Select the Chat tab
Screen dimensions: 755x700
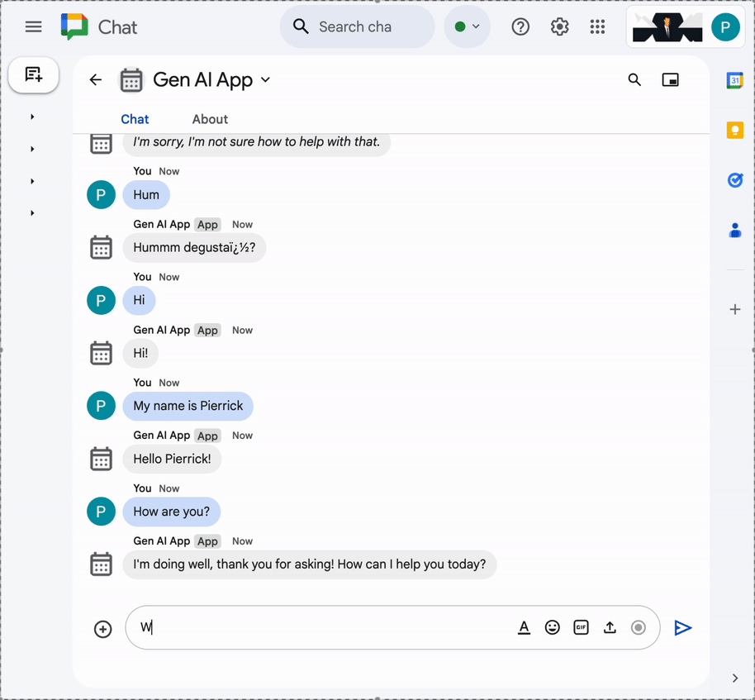(x=135, y=119)
